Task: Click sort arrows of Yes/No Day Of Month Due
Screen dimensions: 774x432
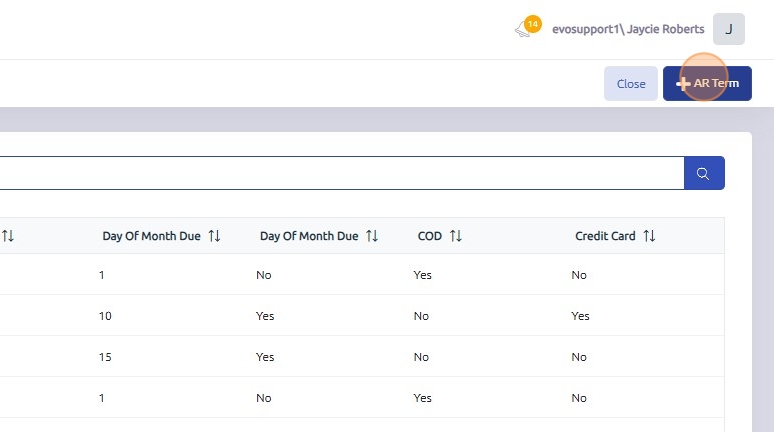Action: click(372, 236)
